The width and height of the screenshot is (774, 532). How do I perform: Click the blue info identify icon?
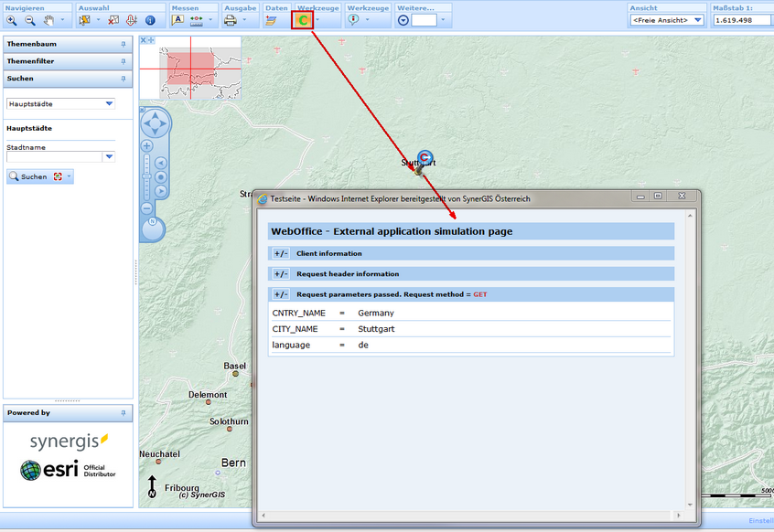[x=150, y=20]
